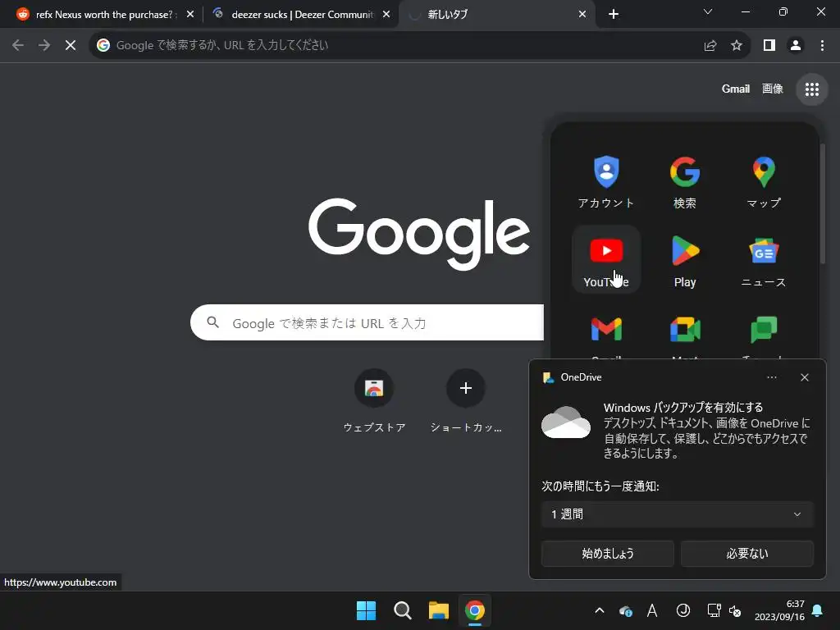Image resolution: width=840 pixels, height=630 pixels.
Task: Expand the 1 週間 reminder dropdown
Action: [677, 514]
